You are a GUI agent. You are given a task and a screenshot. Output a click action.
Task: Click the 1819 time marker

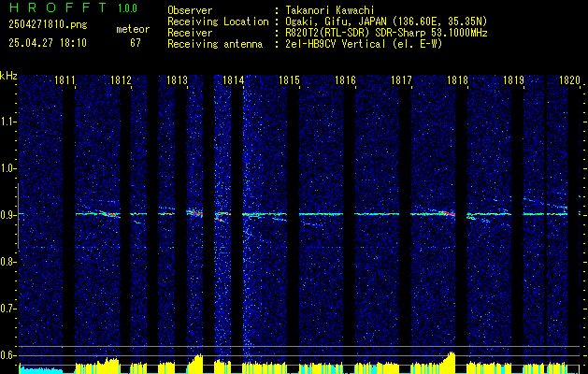click(513, 79)
